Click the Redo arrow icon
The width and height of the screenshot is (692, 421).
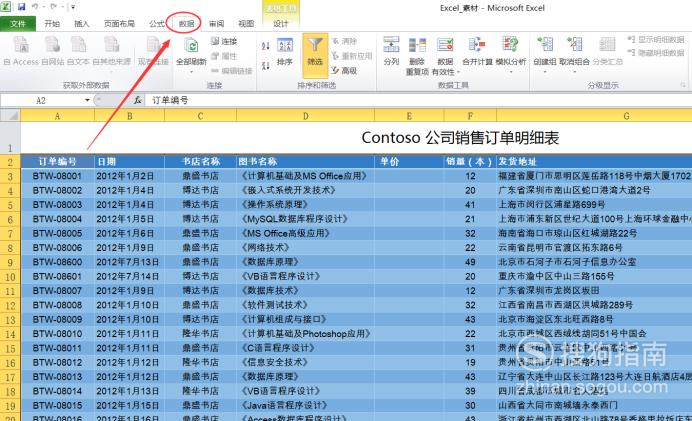coord(53,7)
